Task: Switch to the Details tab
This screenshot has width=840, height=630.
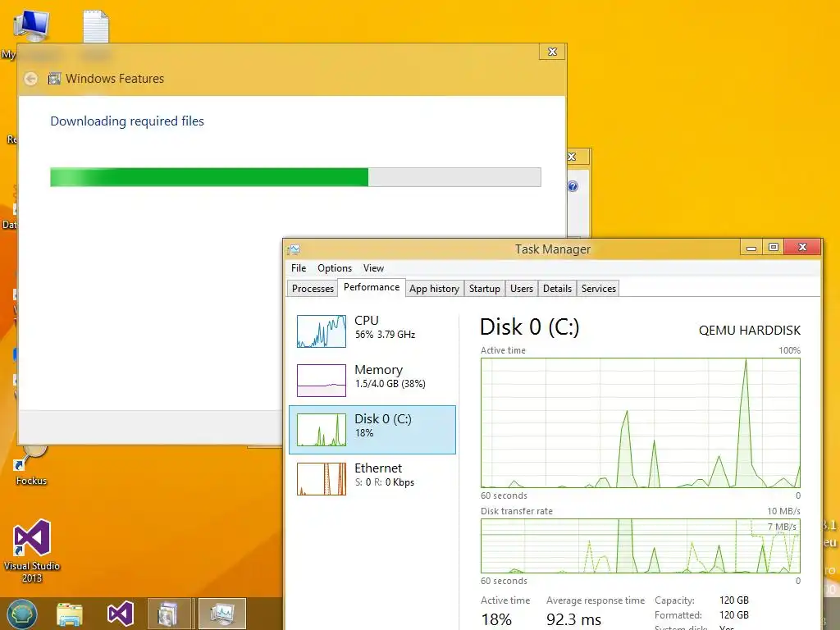Action: (x=557, y=289)
